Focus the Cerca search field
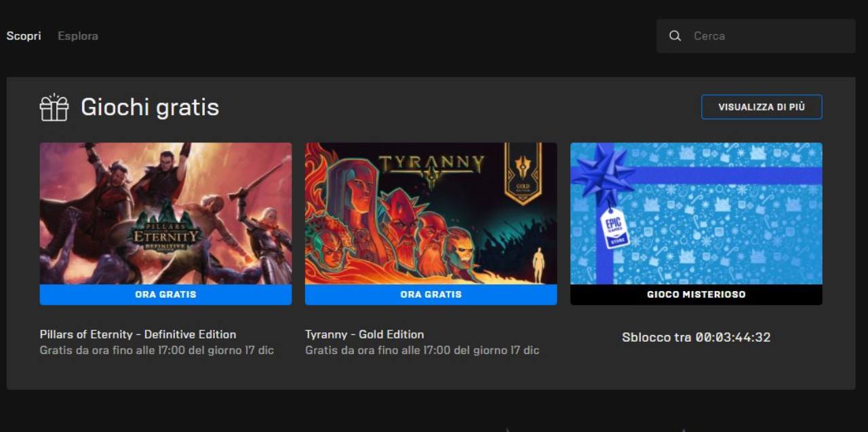Image resolution: width=868 pixels, height=432 pixels. tap(756, 36)
